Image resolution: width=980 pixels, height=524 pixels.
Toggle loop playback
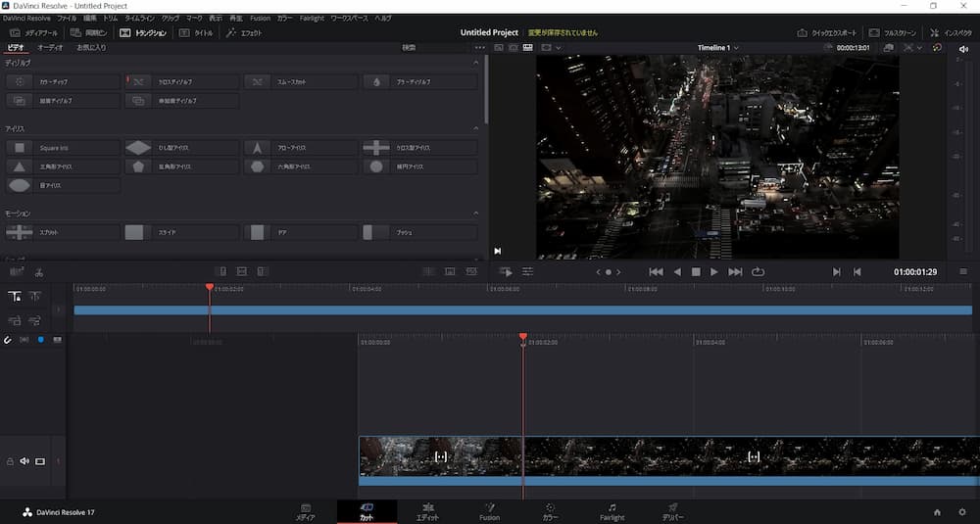tap(758, 271)
